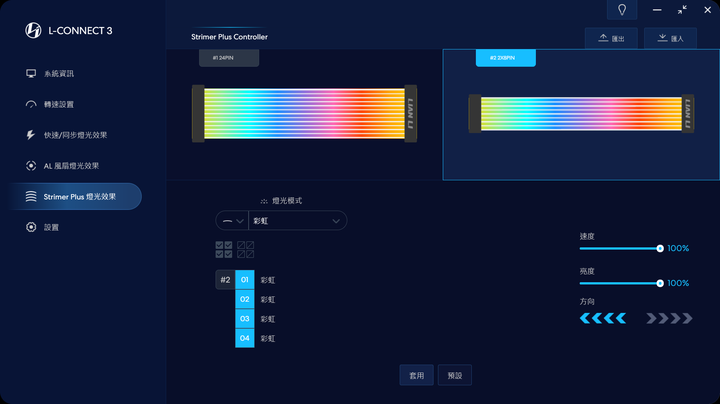Expand the 彩虹 lighting mode dropdown

point(298,221)
